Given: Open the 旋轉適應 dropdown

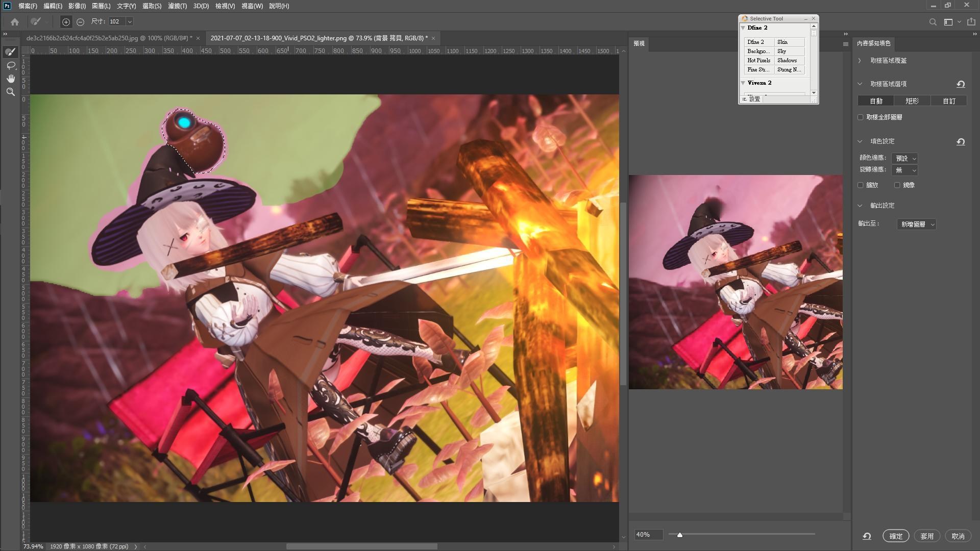Looking at the screenshot, I should coord(904,170).
